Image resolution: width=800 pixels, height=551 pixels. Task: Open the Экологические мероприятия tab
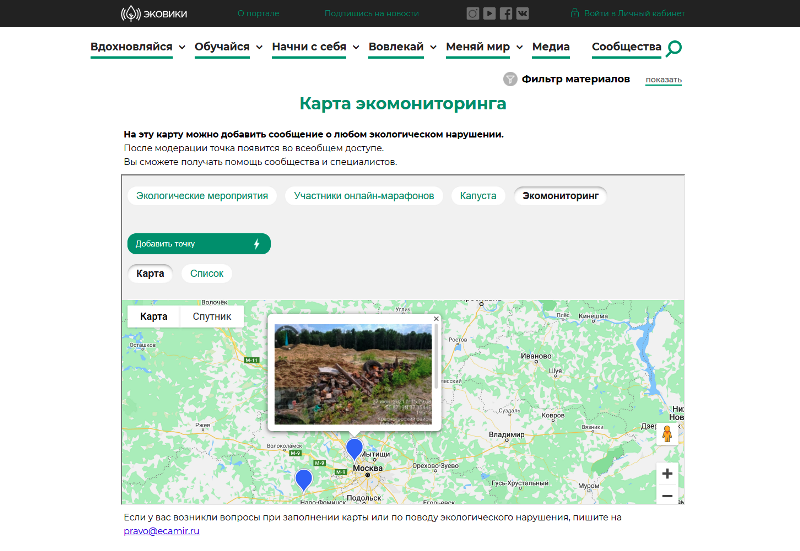(202, 196)
